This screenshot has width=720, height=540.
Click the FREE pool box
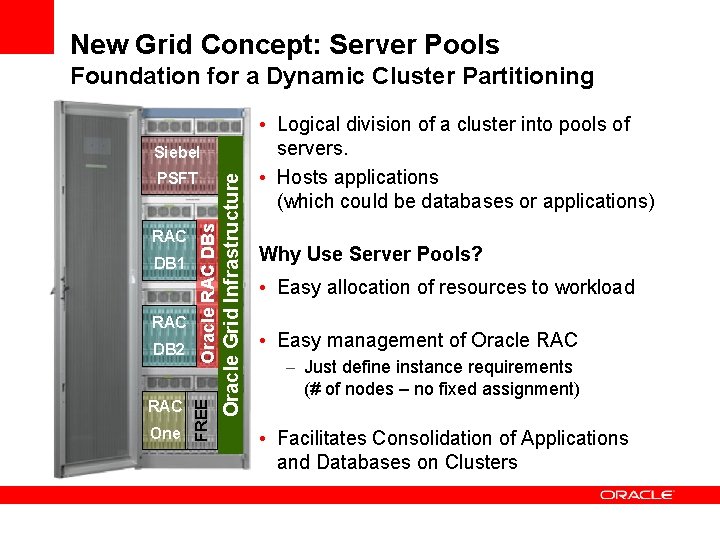click(x=202, y=420)
